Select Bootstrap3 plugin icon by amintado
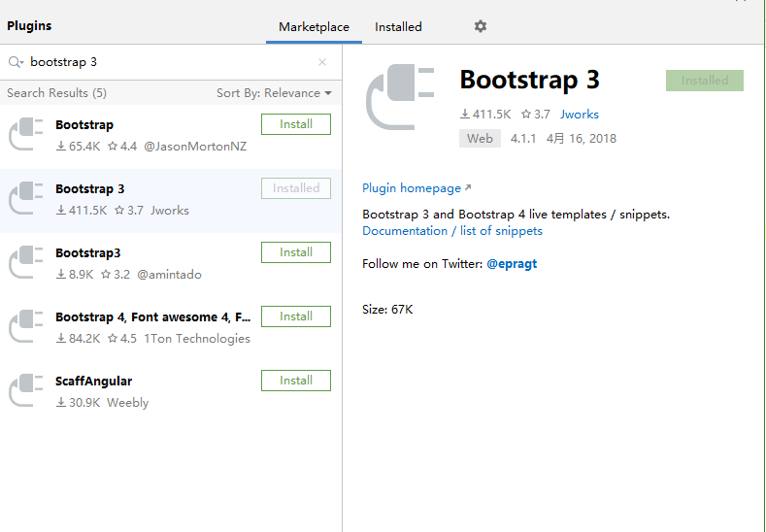The image size is (766, 532). (26, 262)
